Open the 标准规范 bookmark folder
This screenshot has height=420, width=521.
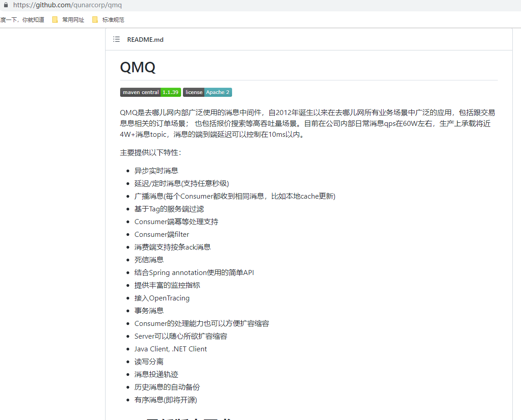click(x=108, y=20)
